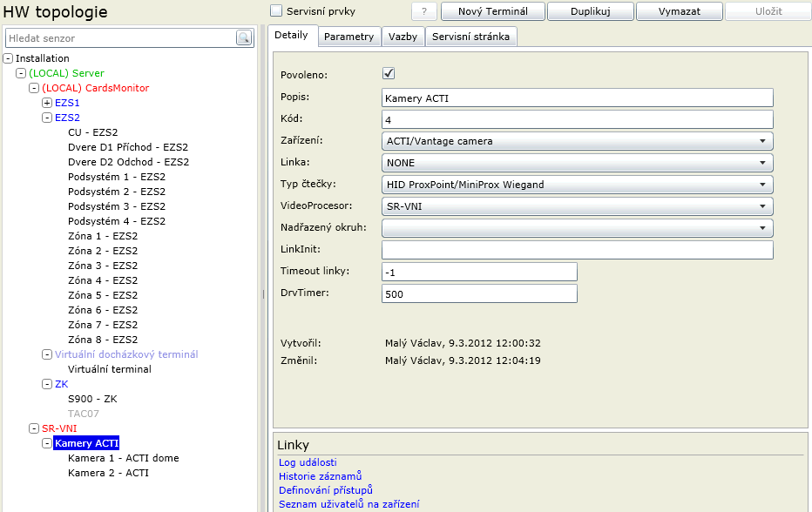Open the Vazby tab
Viewport: 812px width, 512px height.
pos(403,37)
